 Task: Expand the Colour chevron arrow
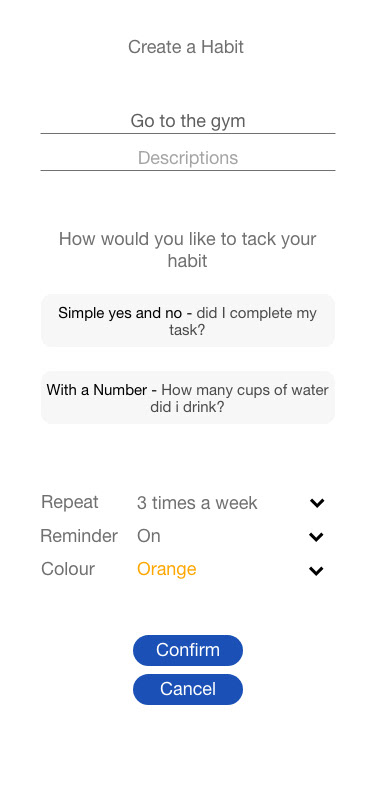click(316, 571)
